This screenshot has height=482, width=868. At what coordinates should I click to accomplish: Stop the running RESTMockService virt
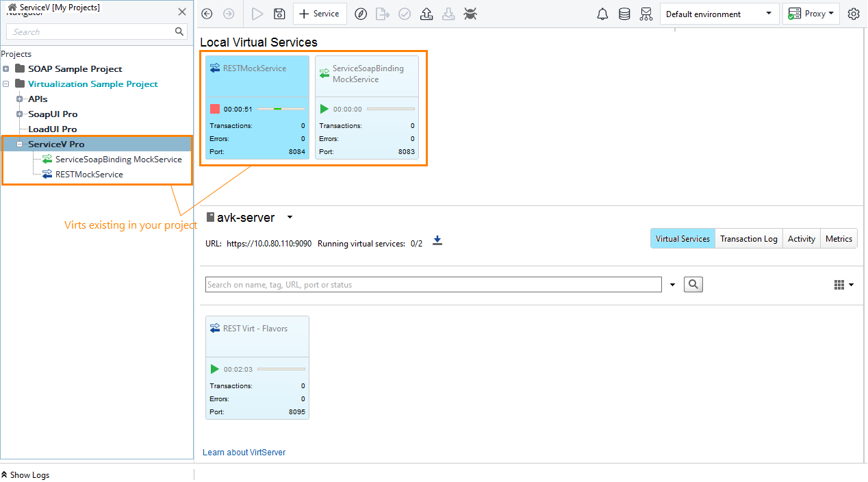(215, 109)
